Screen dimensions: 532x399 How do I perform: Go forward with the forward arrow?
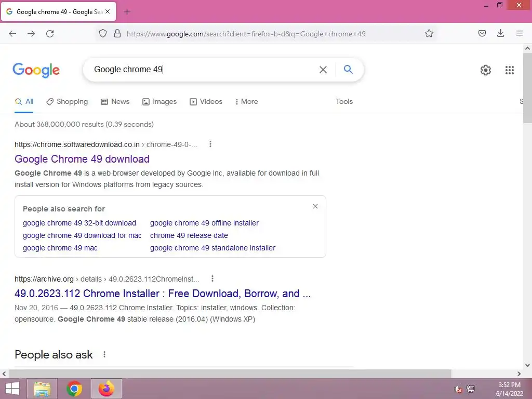pyautogui.click(x=31, y=34)
